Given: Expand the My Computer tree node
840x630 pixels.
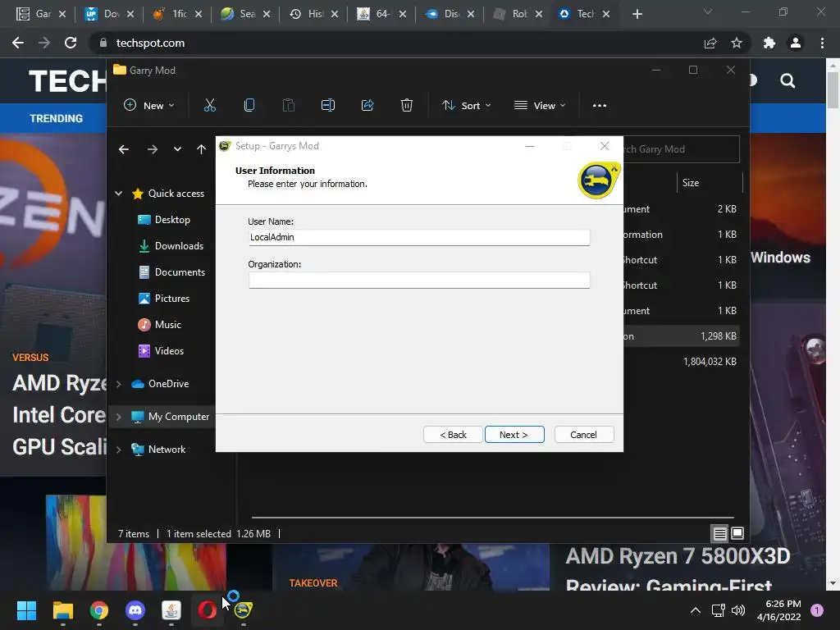Looking at the screenshot, I should click(x=118, y=417).
